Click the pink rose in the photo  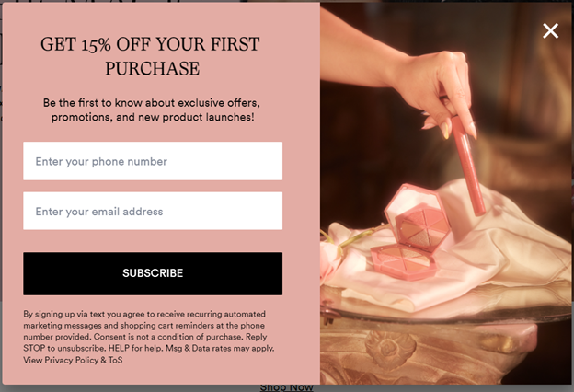(331, 259)
